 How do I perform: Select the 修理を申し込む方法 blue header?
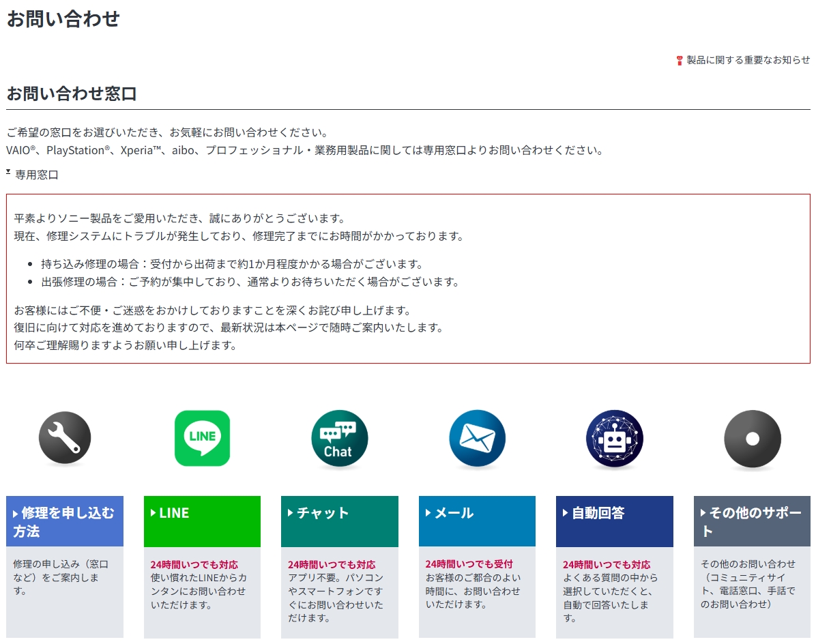[65, 521]
